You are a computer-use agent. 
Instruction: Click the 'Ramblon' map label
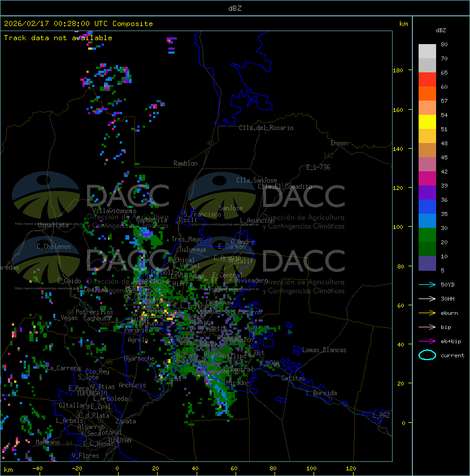(185, 163)
